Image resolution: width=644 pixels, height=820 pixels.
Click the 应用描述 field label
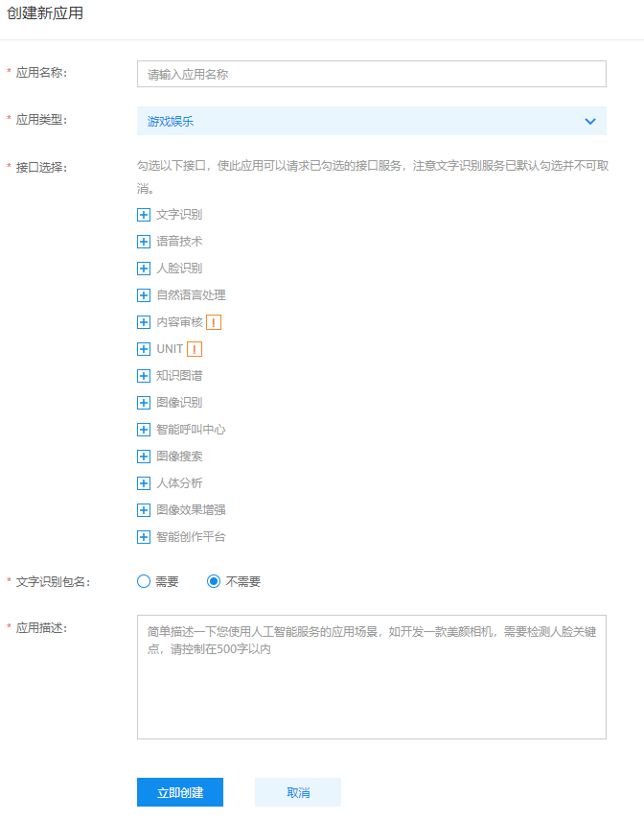pos(41,628)
